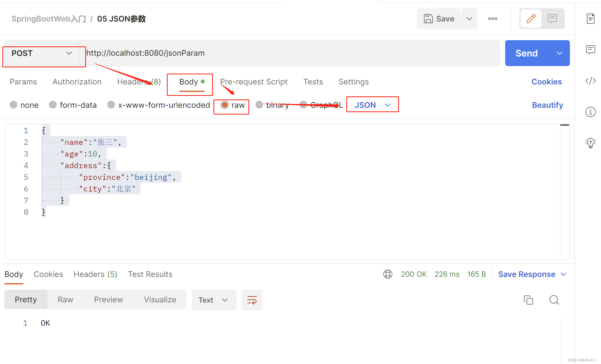Select the none body type radio

13,105
